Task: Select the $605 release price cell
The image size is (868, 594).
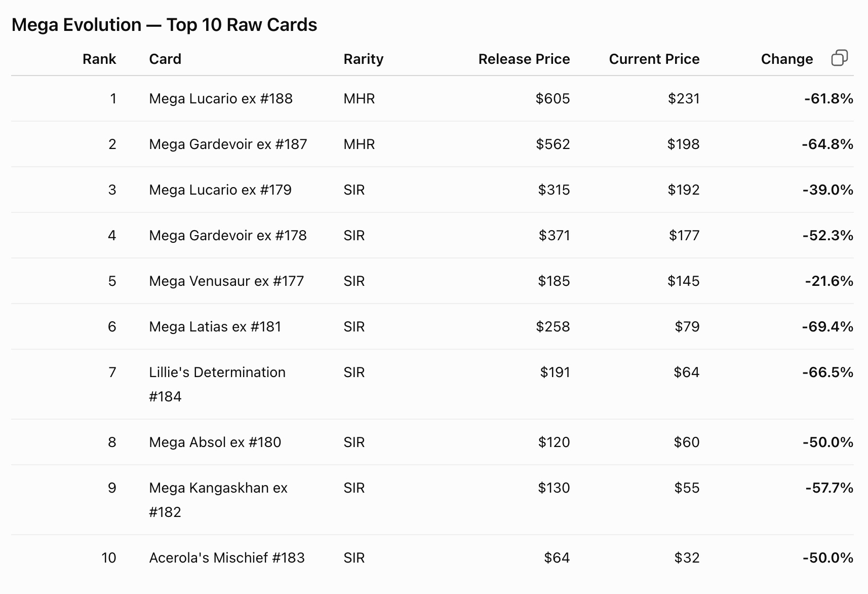Action: coord(553,98)
